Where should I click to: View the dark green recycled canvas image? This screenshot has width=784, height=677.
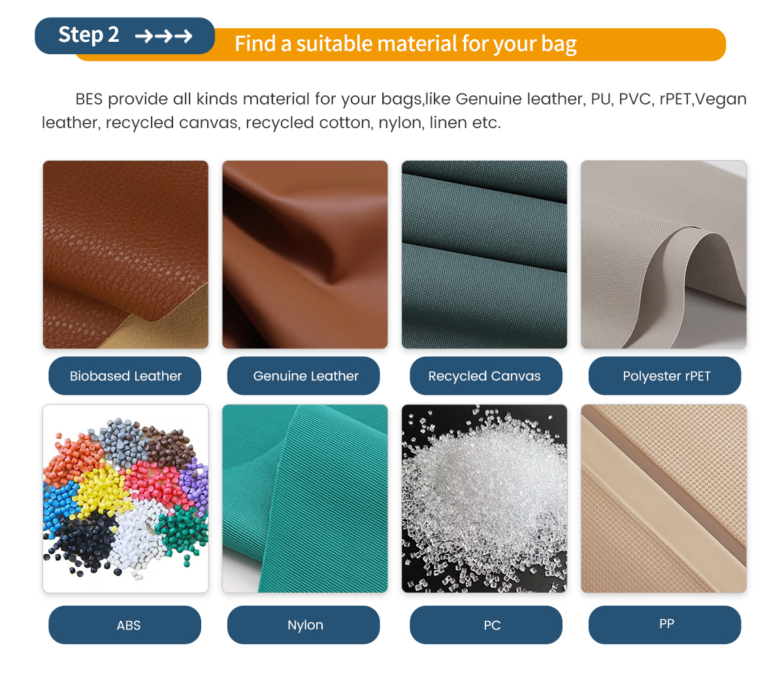coord(485,255)
